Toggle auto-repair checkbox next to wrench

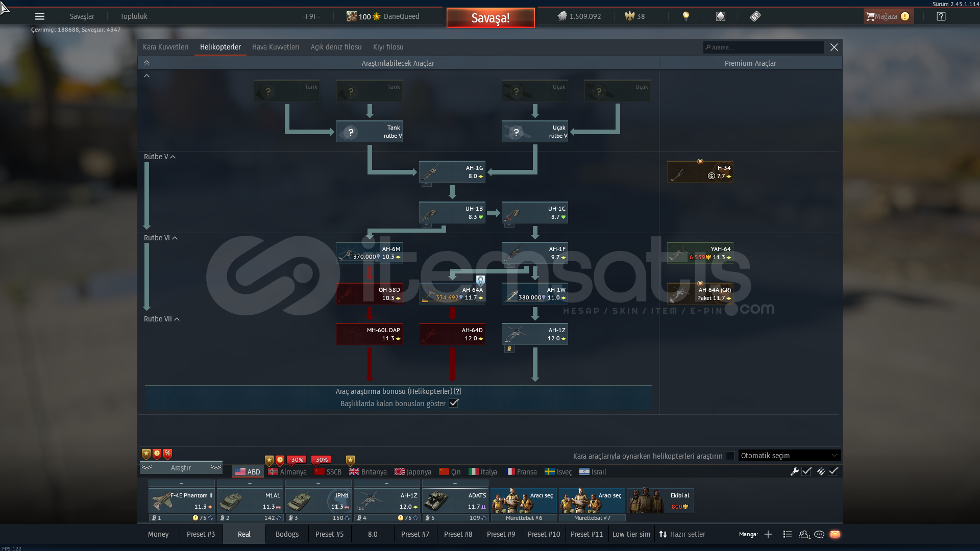point(806,471)
